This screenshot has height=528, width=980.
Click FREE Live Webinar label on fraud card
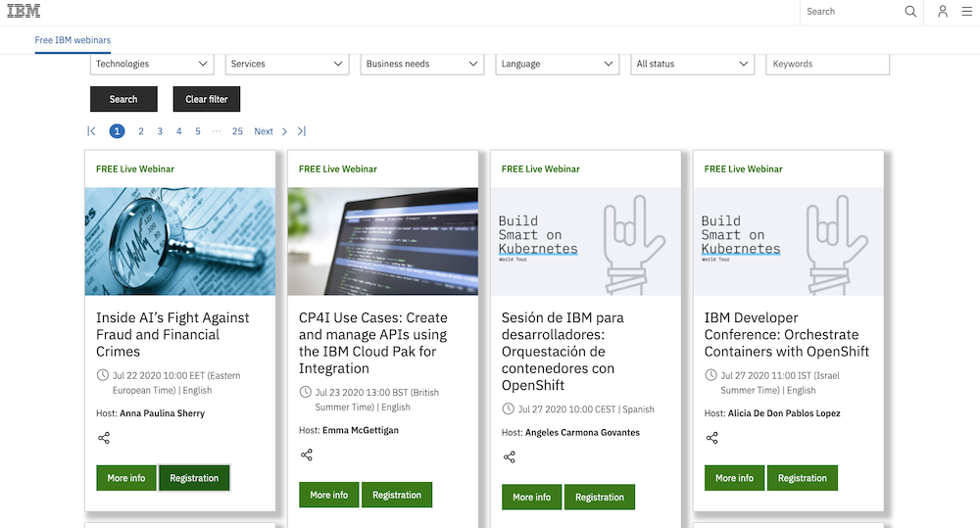pos(135,168)
